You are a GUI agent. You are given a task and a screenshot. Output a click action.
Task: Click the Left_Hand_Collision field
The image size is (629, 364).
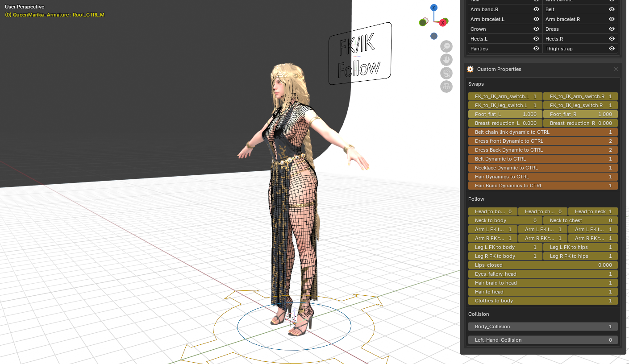click(543, 340)
